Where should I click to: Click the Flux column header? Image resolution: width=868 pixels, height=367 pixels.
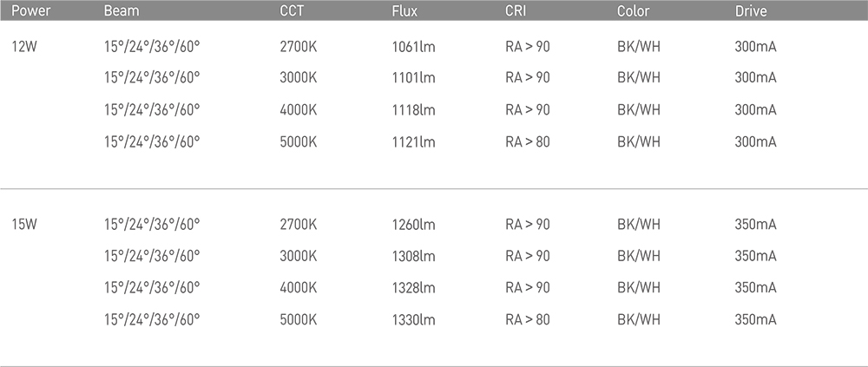pos(404,11)
